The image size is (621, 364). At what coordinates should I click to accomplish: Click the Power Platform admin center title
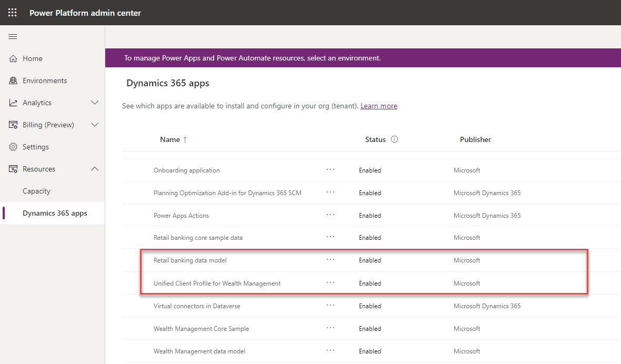tap(85, 13)
